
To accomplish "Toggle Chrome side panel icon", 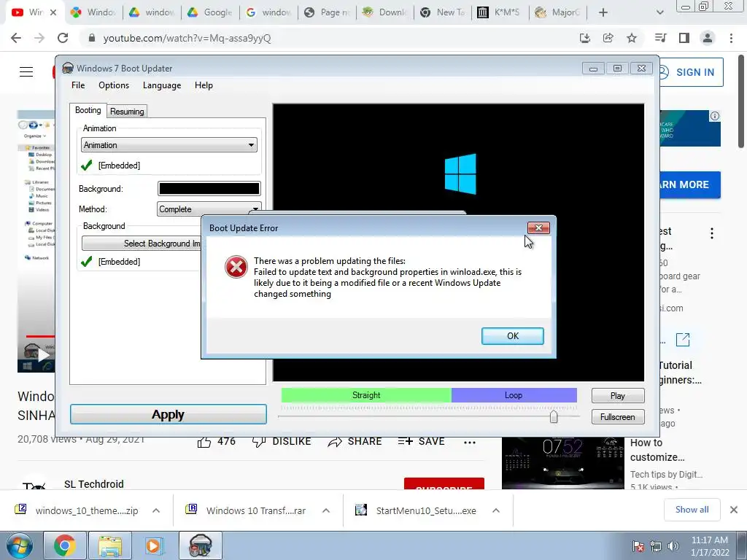I will pos(684,38).
